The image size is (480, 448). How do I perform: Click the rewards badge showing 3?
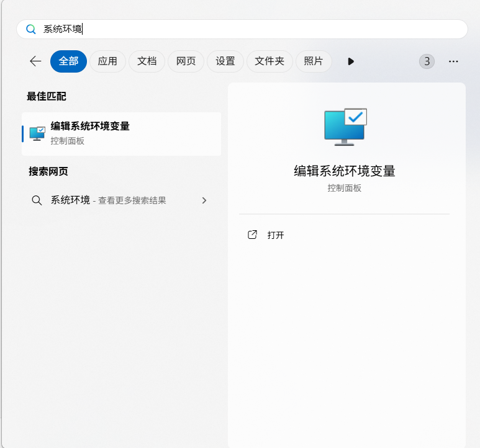[427, 61]
